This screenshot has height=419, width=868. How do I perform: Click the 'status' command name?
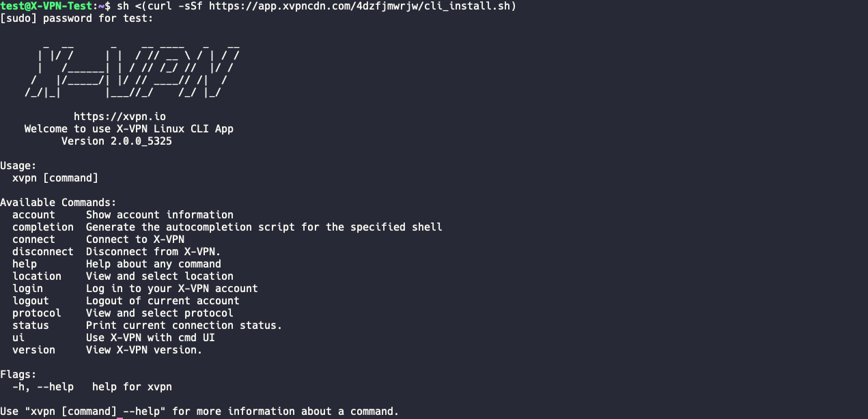pos(31,326)
